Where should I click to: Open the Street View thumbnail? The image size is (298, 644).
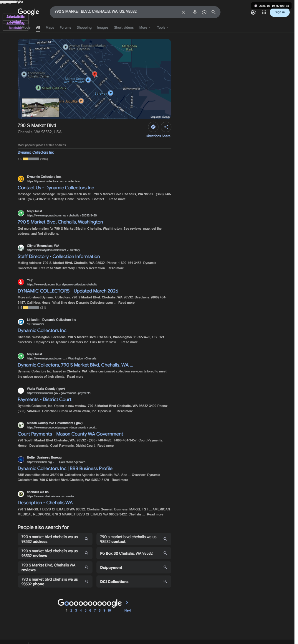tap(41, 108)
